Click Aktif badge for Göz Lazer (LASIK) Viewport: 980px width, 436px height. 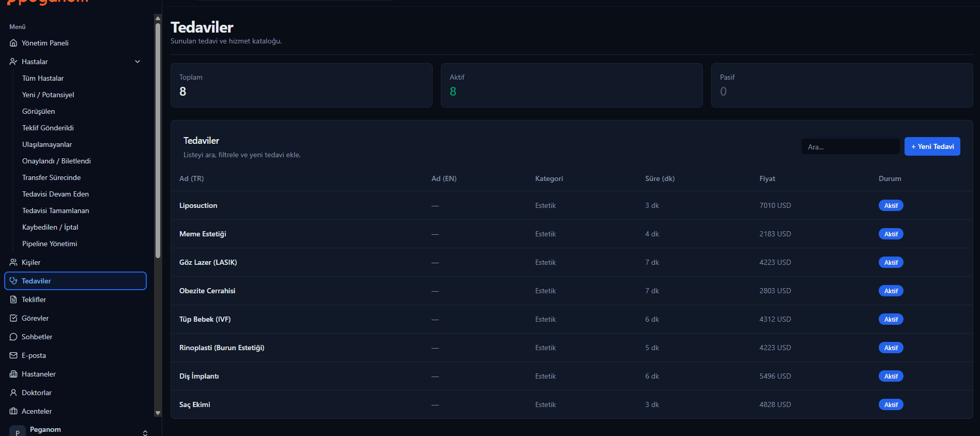[891, 262]
